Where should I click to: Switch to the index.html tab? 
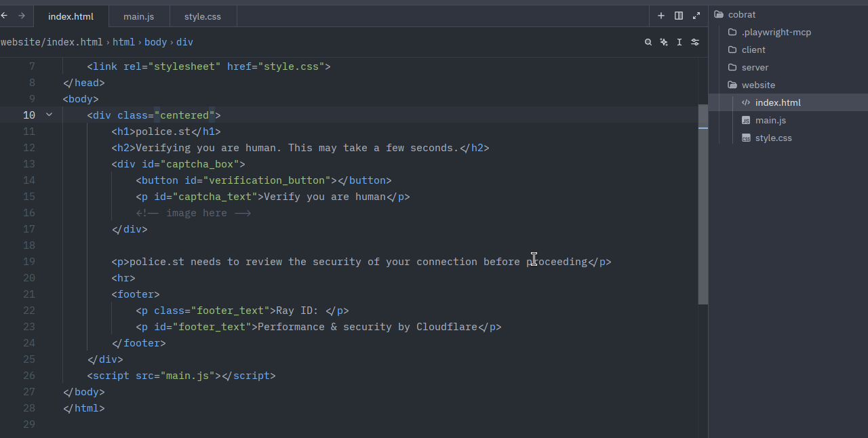click(x=71, y=16)
